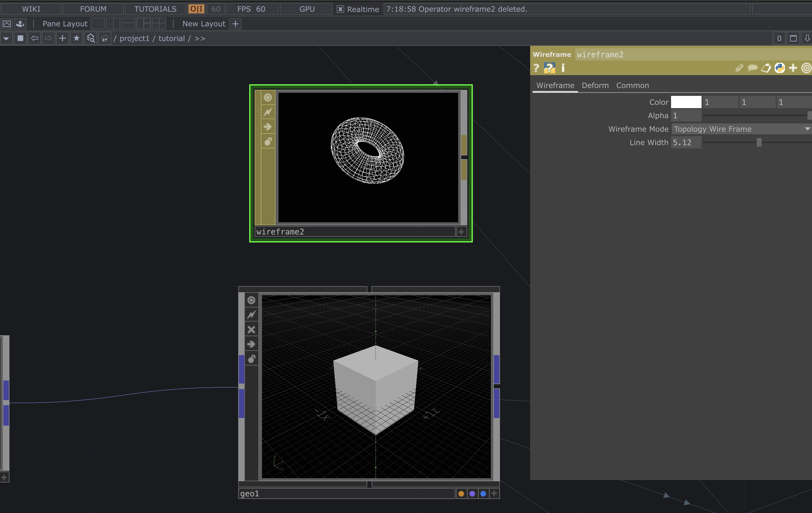The image size is (812, 513).
Task: Open the TUTORIALS link
Action: click(x=155, y=9)
